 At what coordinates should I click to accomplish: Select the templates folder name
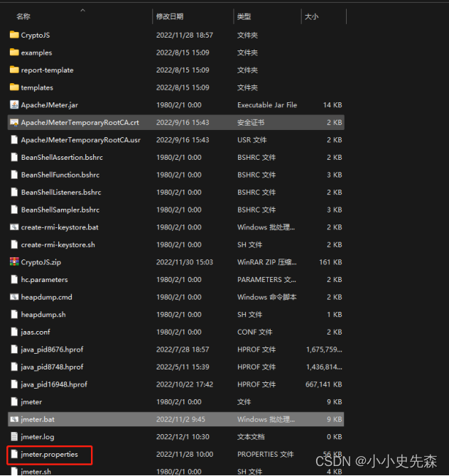(x=37, y=87)
